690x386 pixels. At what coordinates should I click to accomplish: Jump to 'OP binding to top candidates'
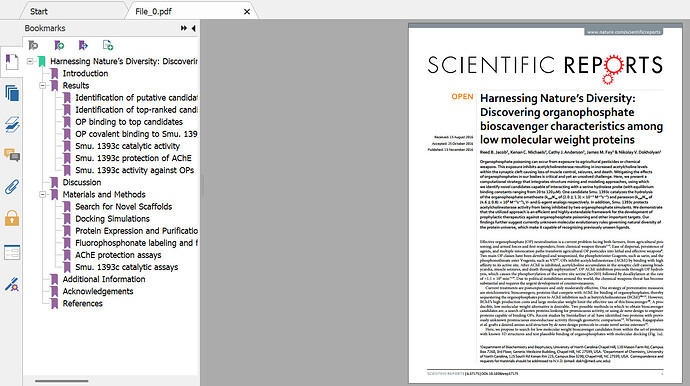coord(128,122)
